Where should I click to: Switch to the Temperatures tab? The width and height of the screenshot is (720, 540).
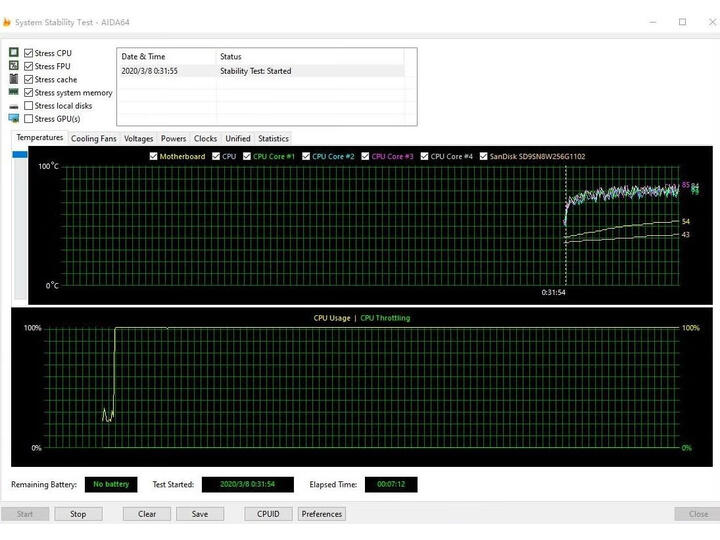pos(39,137)
